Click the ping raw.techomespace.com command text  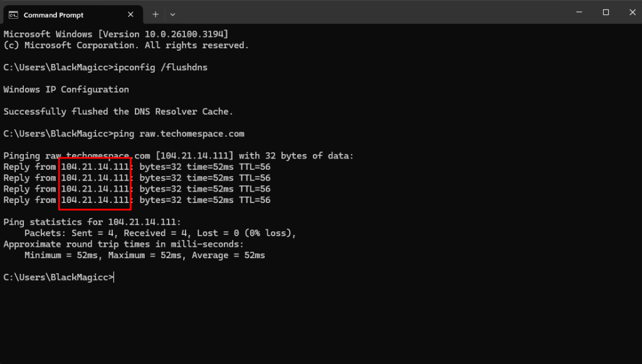tap(179, 133)
